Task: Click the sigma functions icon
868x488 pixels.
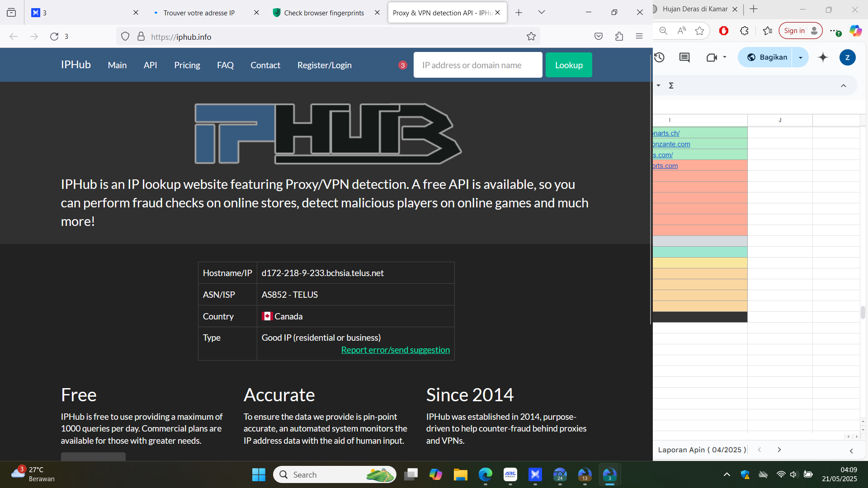Action: 671,85
